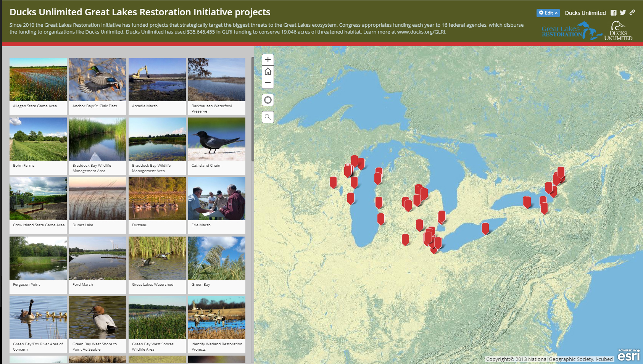The height and width of the screenshot is (364, 643).
Task: Share the map via the Twitter icon
Action: pos(622,13)
